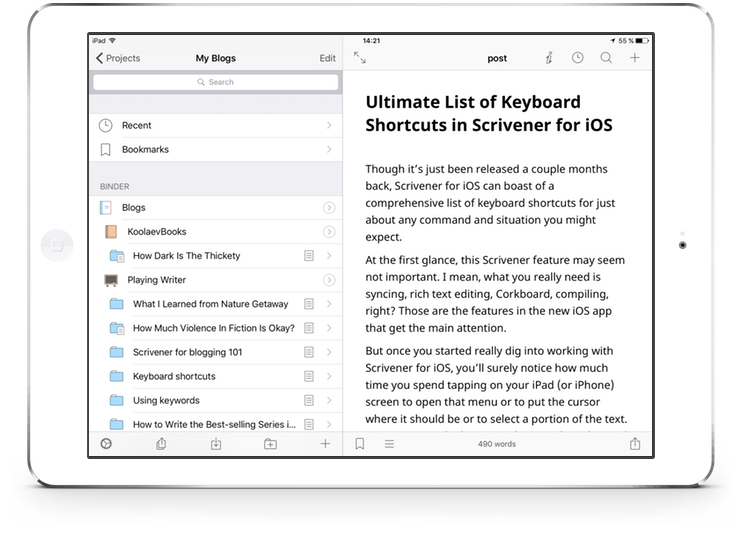Screen dimensions: 742x540
Task: Open the outline lines icon in footer
Action: coord(389,444)
